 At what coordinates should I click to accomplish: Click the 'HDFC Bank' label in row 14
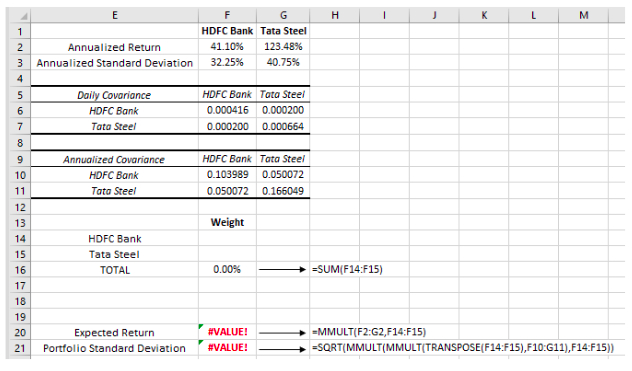[115, 239]
